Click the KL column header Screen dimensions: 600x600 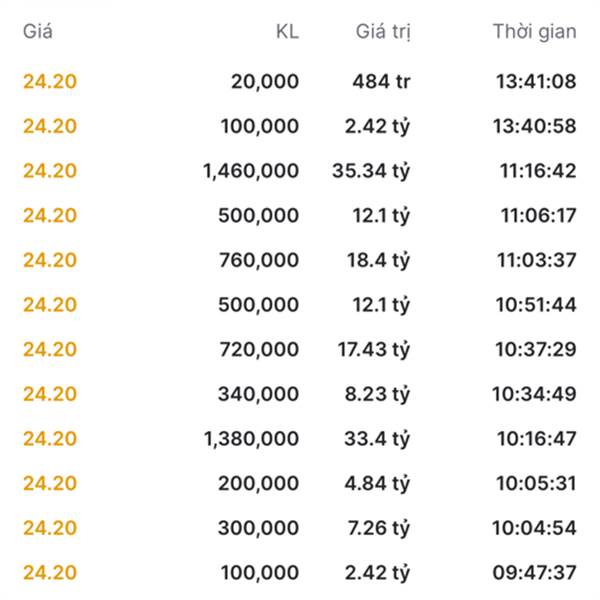(287, 31)
